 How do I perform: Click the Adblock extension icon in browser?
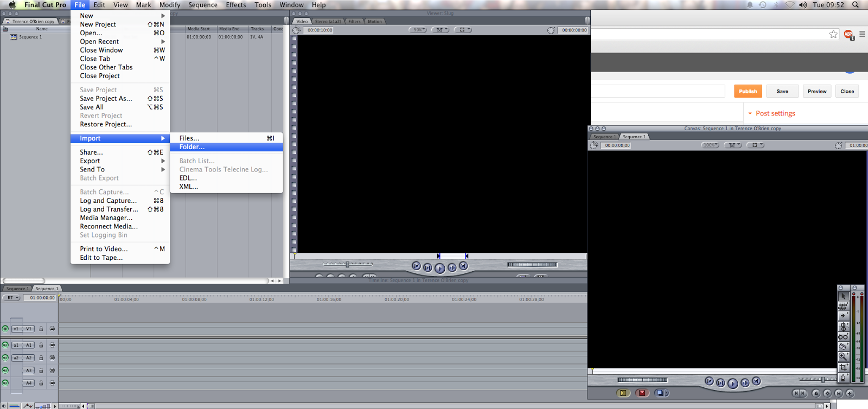(x=848, y=35)
